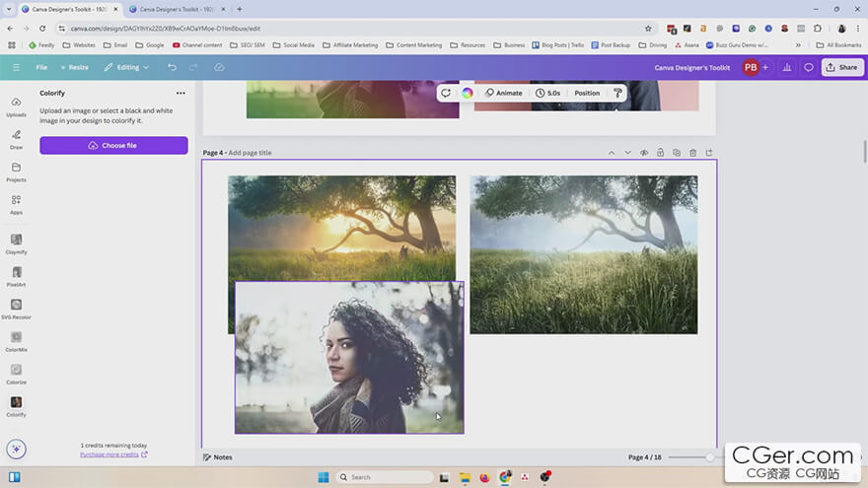Image resolution: width=868 pixels, height=488 pixels.
Task: Open the rainbow color picker circle
Action: point(468,93)
